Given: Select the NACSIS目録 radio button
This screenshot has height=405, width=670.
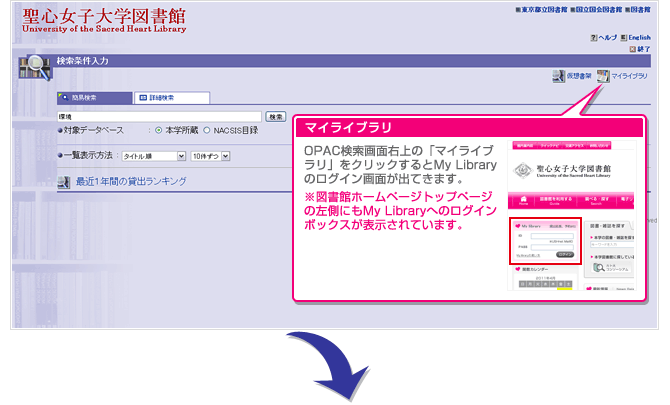Looking at the screenshot, I should [x=207, y=130].
